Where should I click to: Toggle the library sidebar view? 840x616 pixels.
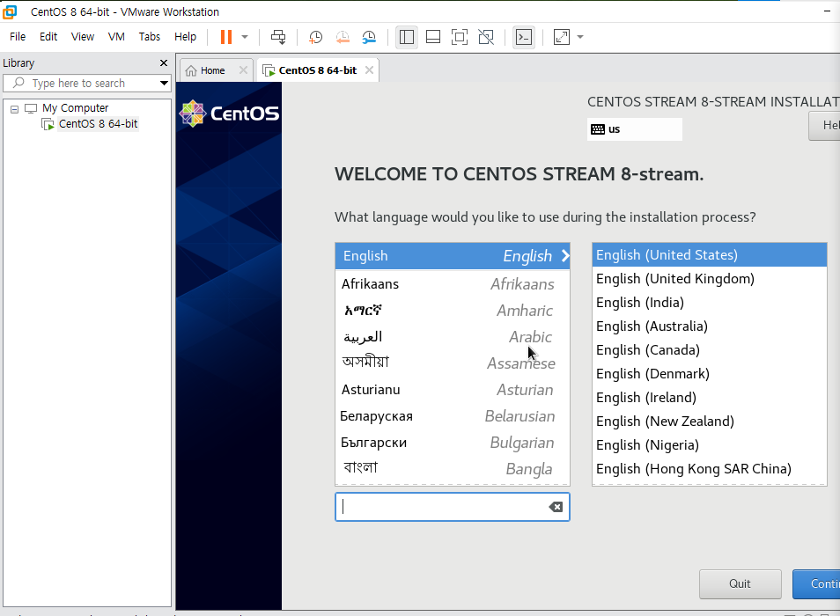[407, 37]
